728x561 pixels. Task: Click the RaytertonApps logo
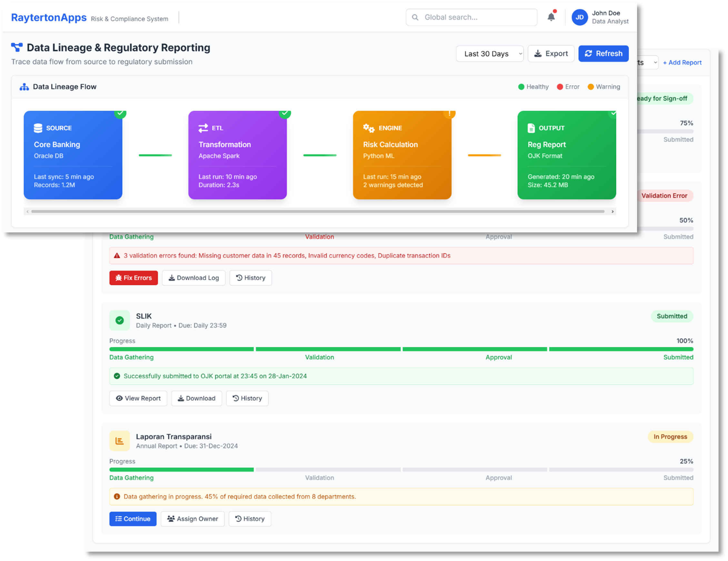coord(49,18)
